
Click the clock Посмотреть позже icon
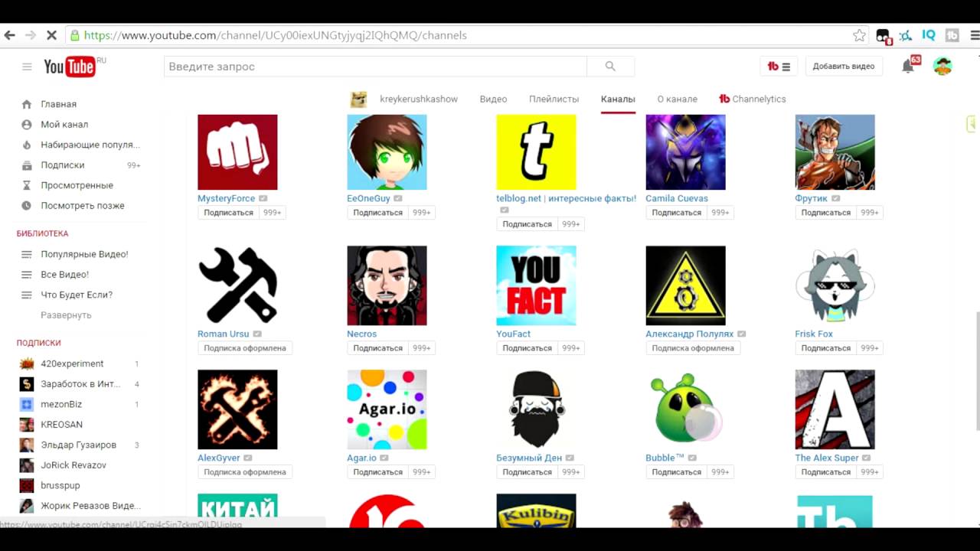[x=27, y=206]
